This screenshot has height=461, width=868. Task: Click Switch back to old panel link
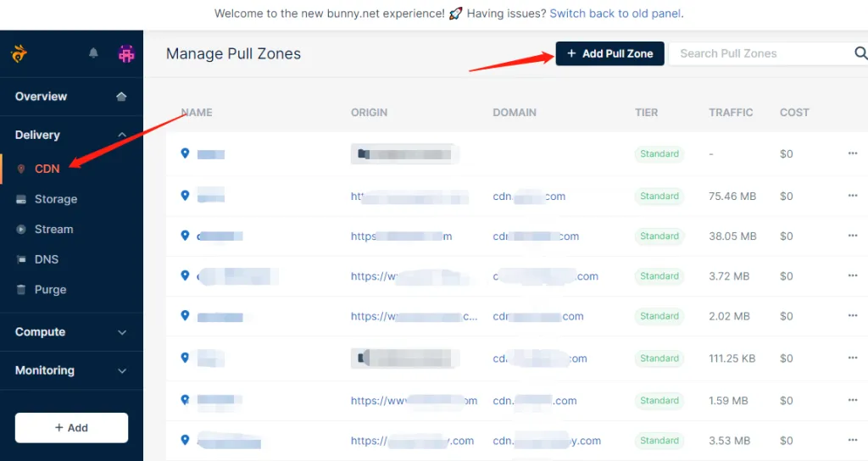click(615, 14)
